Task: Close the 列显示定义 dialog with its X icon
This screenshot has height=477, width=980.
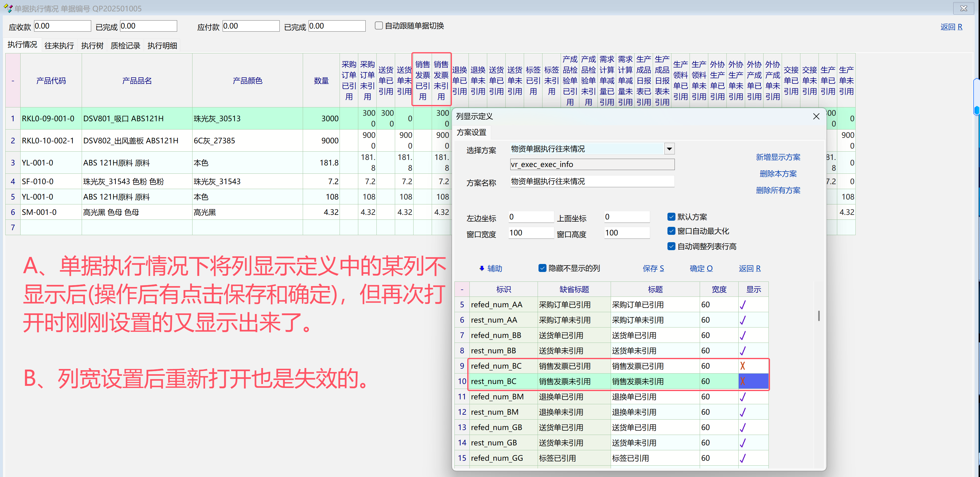Action: [816, 116]
